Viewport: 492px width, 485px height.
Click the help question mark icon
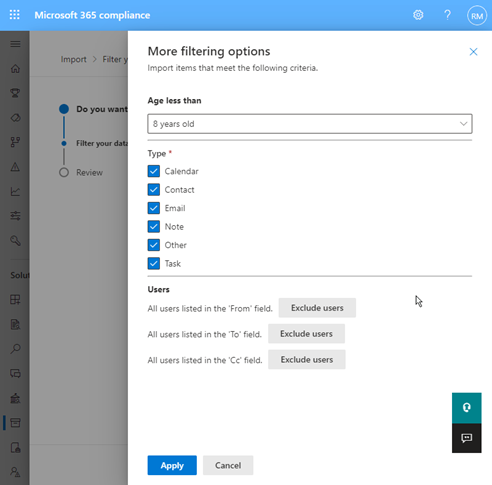447,15
